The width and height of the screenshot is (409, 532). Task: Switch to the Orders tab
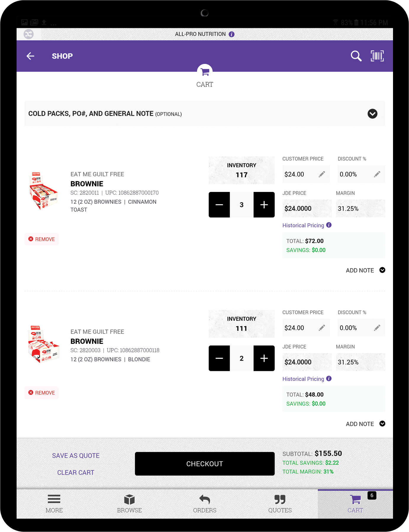point(204,504)
